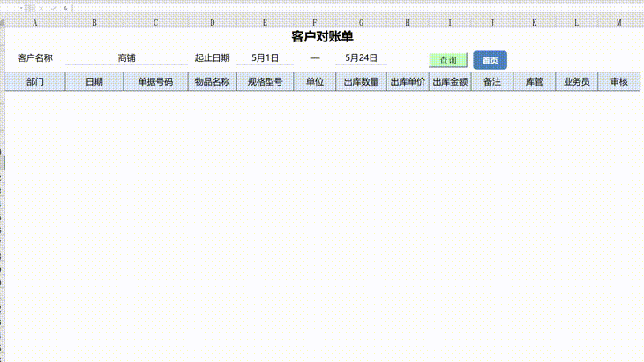The width and height of the screenshot is (644, 362).
Task: Click the formula bar cancel (×) icon
Action: tap(41, 8)
